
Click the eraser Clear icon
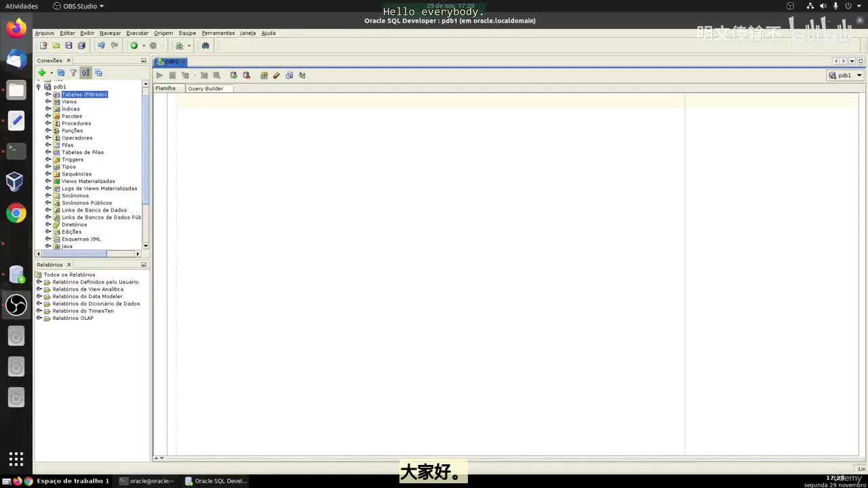[277, 75]
